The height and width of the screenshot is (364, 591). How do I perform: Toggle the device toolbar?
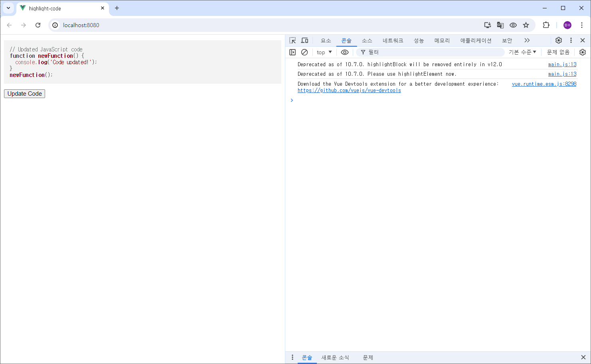tap(304, 40)
